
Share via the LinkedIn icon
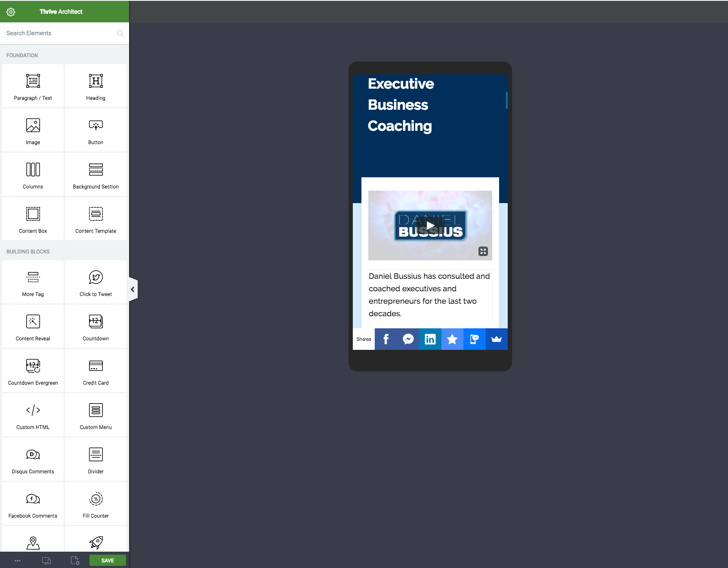coord(430,339)
